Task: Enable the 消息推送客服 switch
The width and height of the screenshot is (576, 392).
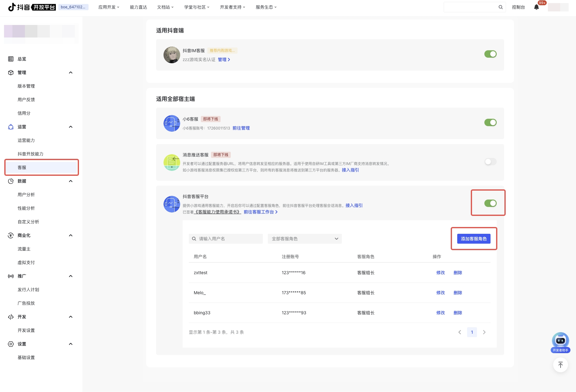Action: 491,162
